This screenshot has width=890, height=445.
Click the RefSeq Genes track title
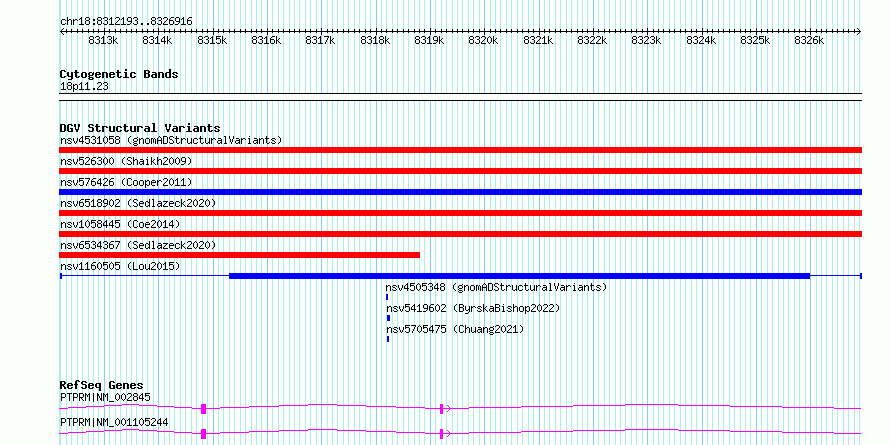pos(101,385)
